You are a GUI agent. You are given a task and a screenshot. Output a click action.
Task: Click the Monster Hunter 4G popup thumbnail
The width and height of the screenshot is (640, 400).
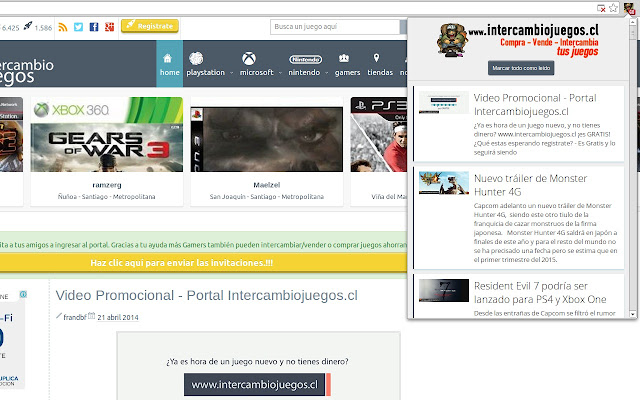(444, 183)
